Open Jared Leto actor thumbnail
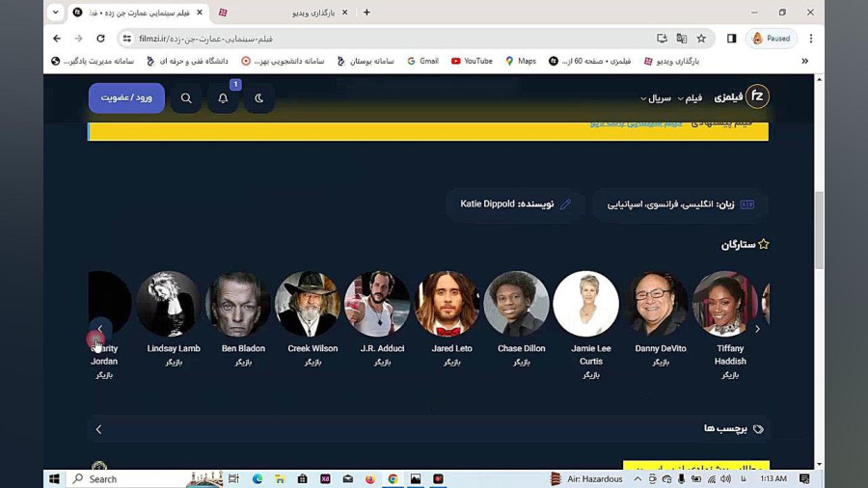Screen dimensions: 868x488 [x=447, y=303]
